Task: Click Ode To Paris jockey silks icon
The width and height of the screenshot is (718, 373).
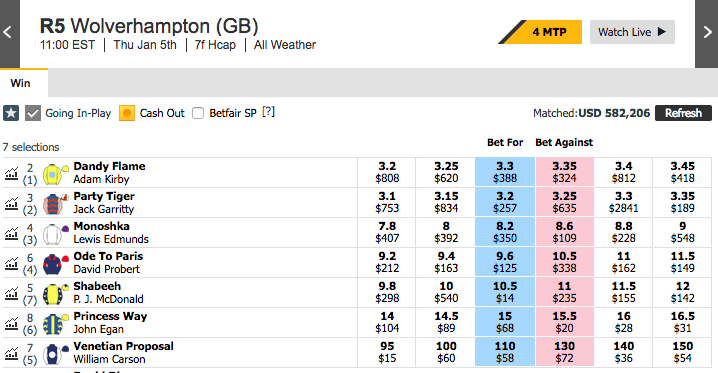Action: [55, 264]
